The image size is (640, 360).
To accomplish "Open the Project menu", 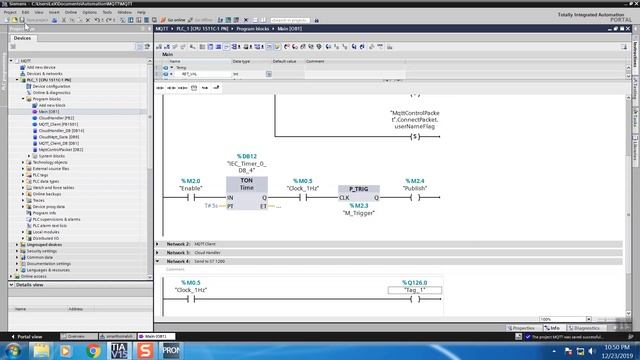I will click(x=10, y=13).
